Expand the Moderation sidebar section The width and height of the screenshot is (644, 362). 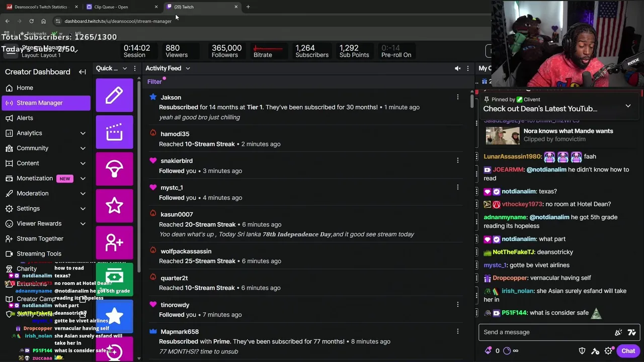point(83,194)
